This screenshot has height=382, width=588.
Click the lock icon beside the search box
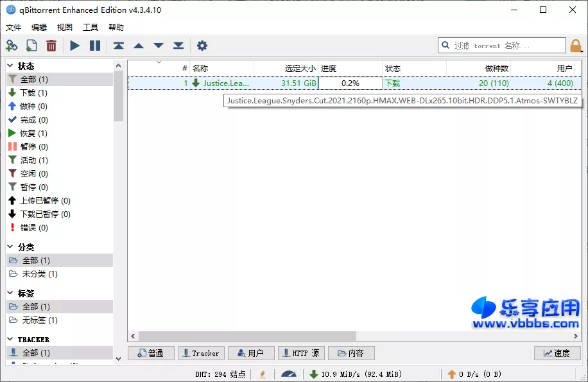point(576,46)
